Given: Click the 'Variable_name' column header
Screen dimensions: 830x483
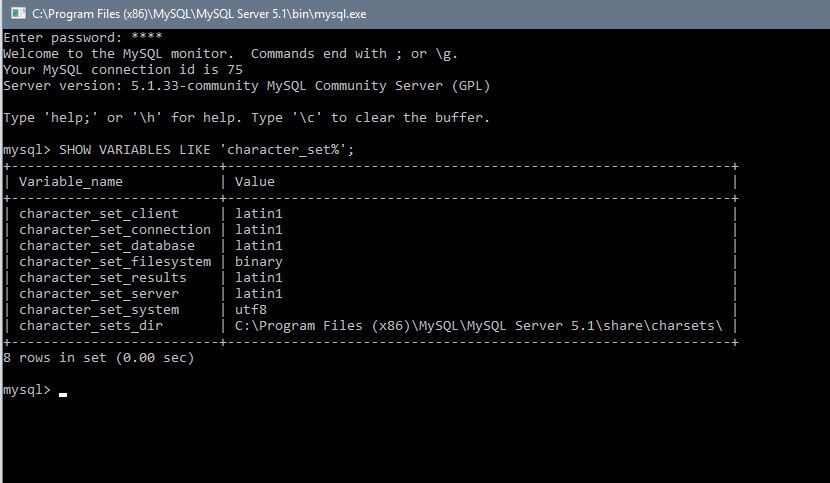Looking at the screenshot, I should pyautogui.click(x=71, y=182).
